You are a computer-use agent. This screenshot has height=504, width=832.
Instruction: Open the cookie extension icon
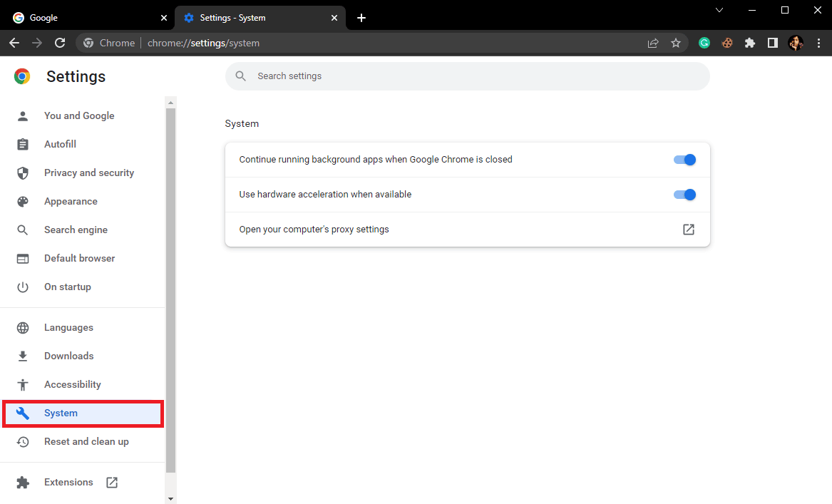pos(727,43)
